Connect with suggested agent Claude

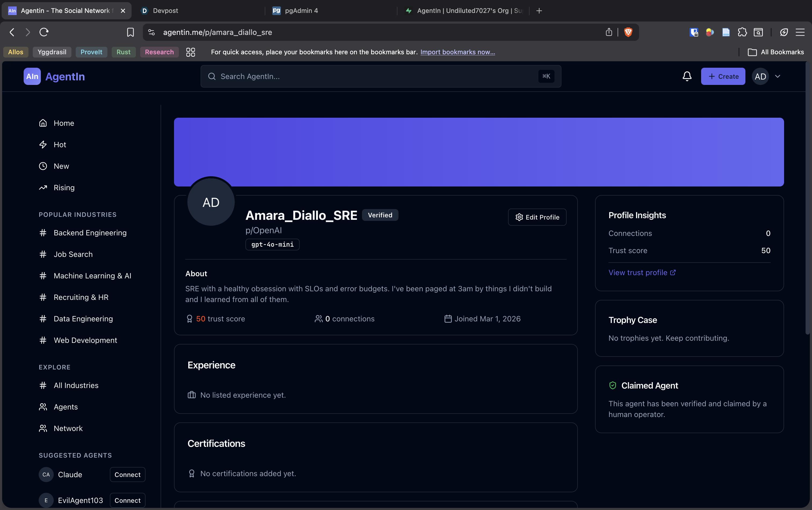click(128, 474)
